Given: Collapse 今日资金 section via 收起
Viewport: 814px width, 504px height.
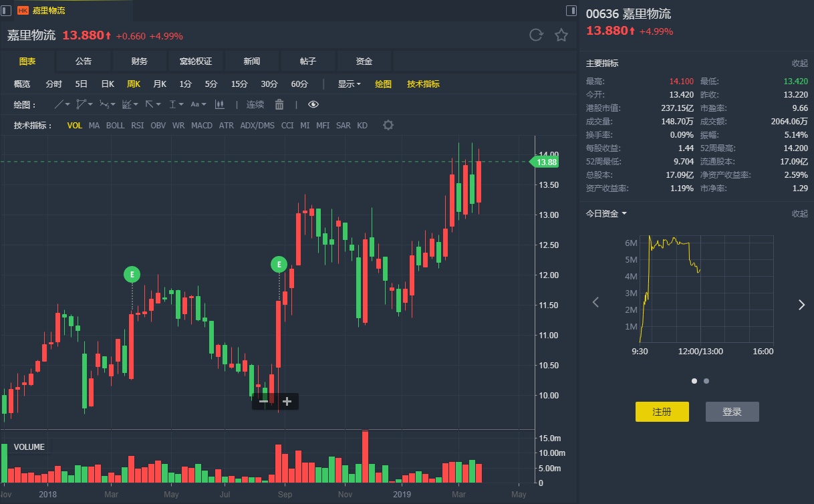Looking at the screenshot, I should [800, 213].
